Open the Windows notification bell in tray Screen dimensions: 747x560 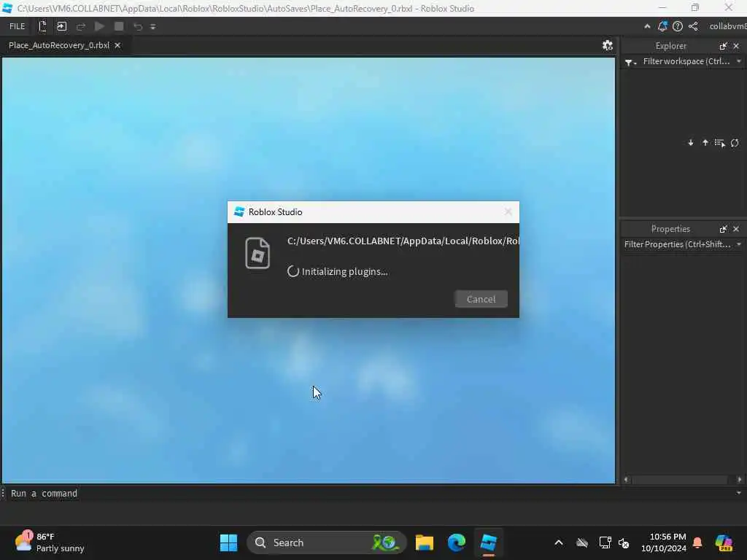697,542
